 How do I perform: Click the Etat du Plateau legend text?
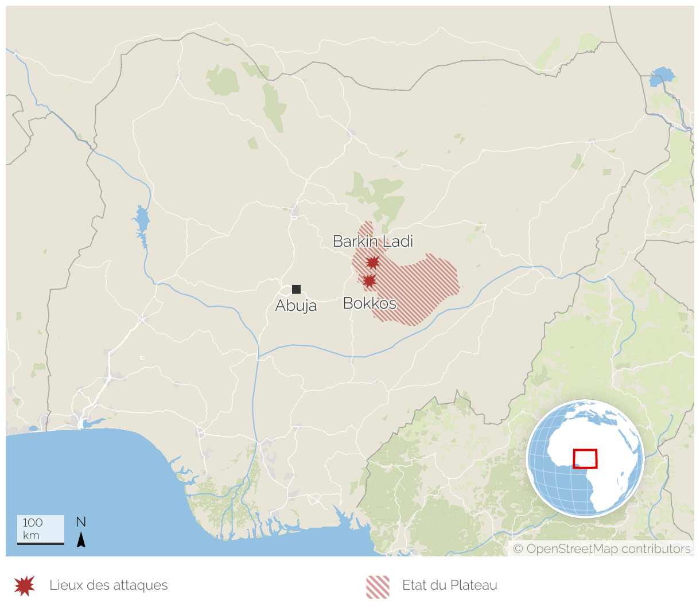(x=449, y=586)
